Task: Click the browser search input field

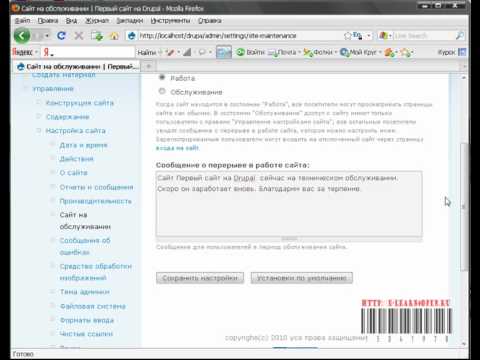Action: point(424,36)
